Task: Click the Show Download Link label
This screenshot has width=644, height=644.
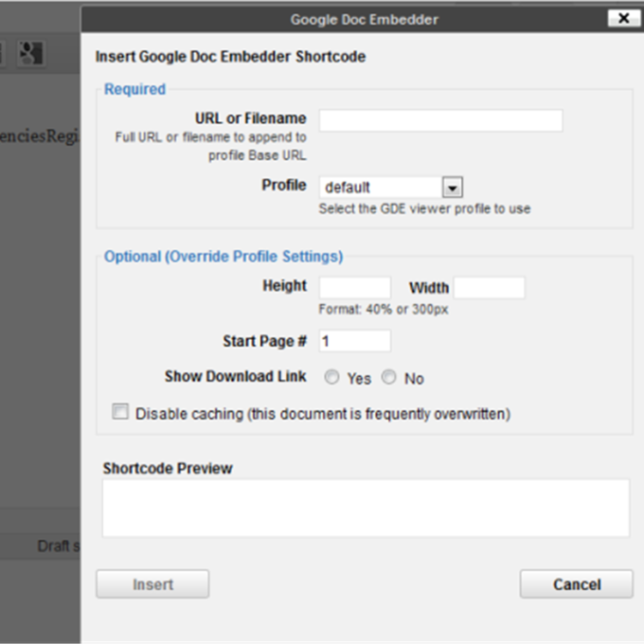Action: point(235,376)
